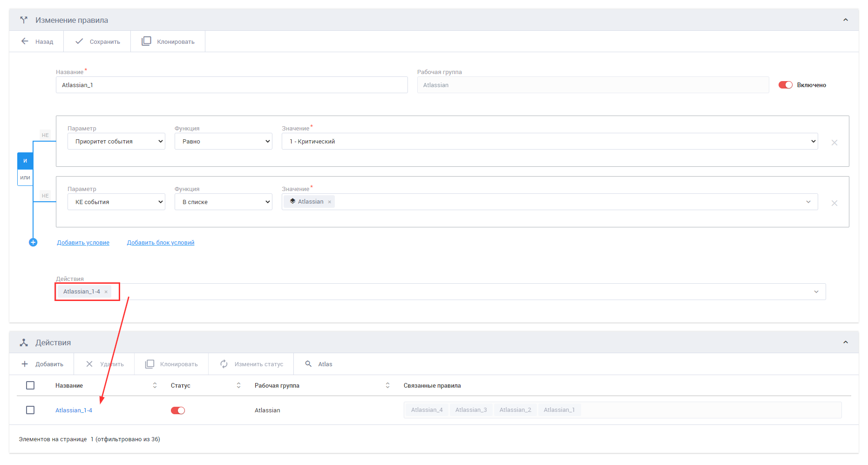The width and height of the screenshot is (868, 465).
Task: Toggle the Atlassian_1-4 row status switch
Action: (x=178, y=410)
